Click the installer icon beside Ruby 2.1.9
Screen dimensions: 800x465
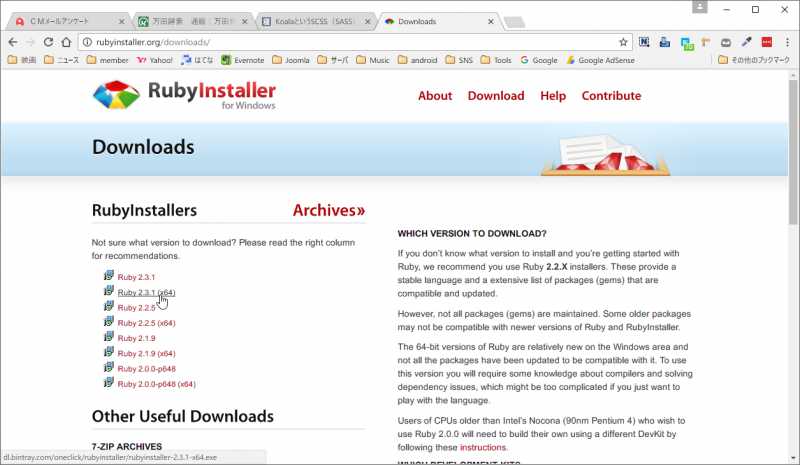tap(109, 337)
